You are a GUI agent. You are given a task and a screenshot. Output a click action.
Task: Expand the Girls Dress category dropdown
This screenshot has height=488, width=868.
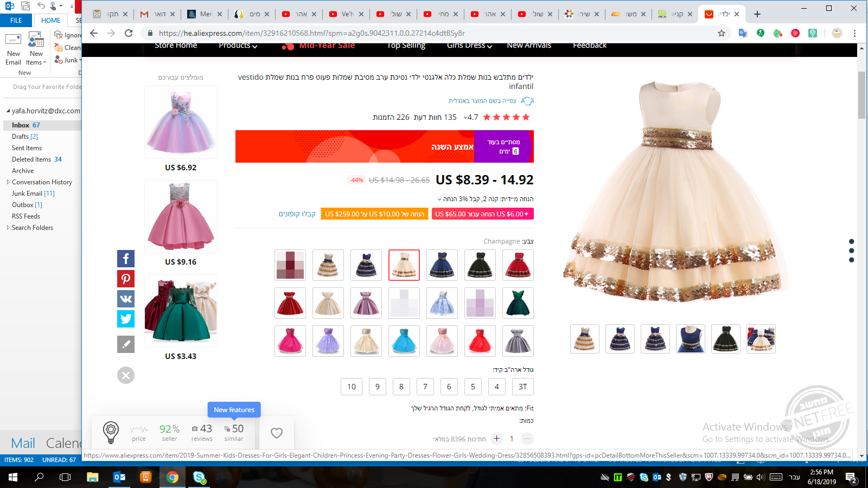click(469, 46)
